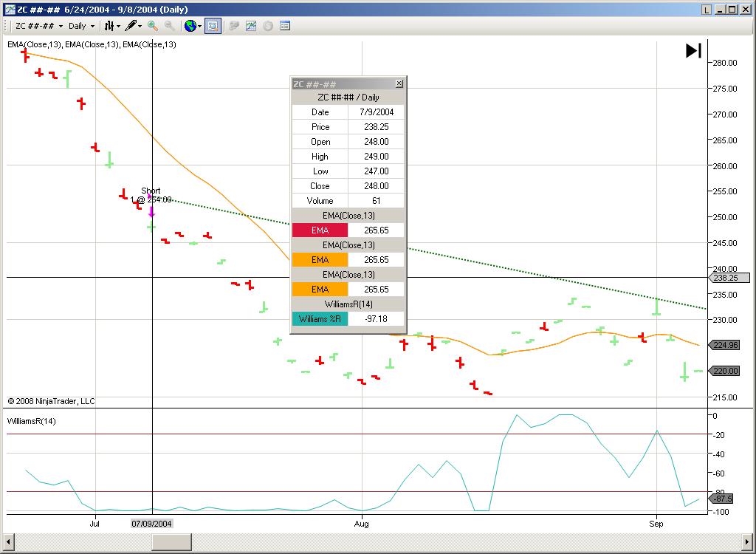Click the Volume value 61
The width and height of the screenshot is (756, 554).
point(376,201)
